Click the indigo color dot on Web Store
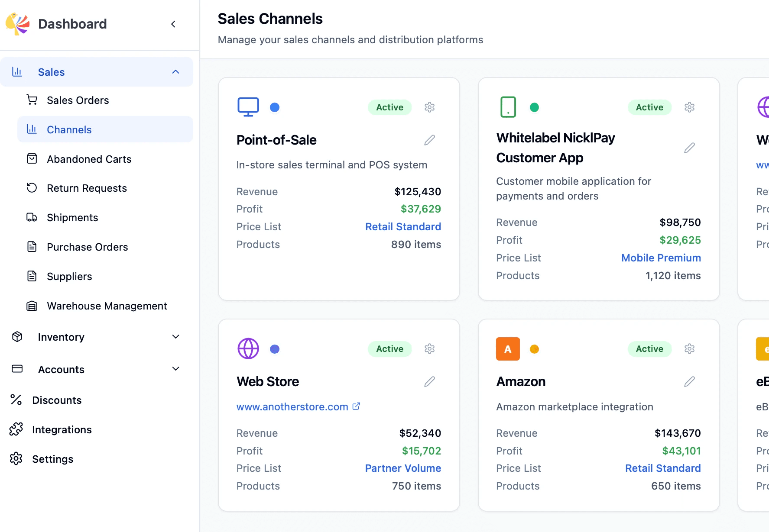 [x=275, y=349]
